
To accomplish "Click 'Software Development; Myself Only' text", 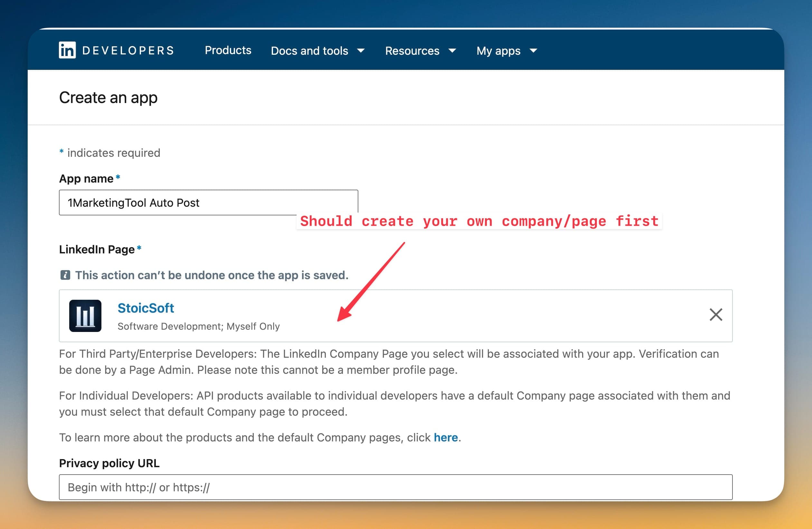I will (x=199, y=326).
